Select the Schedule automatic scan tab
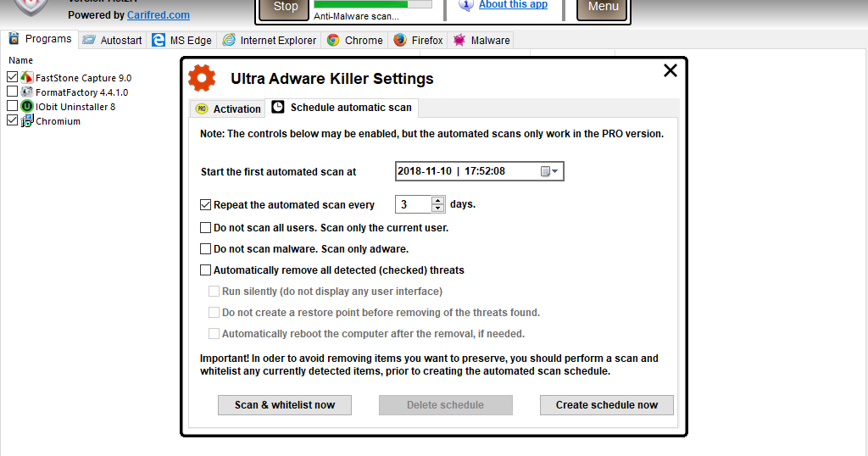 (342, 108)
